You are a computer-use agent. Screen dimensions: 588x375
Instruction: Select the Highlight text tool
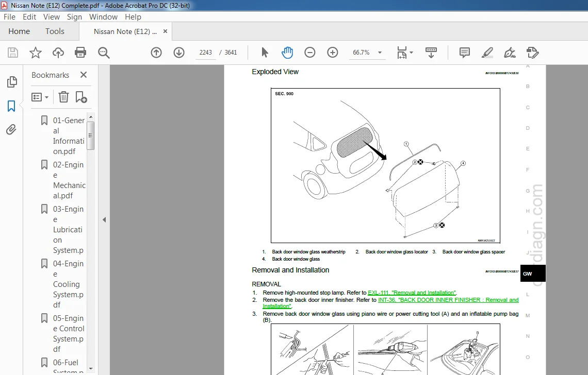(x=487, y=53)
